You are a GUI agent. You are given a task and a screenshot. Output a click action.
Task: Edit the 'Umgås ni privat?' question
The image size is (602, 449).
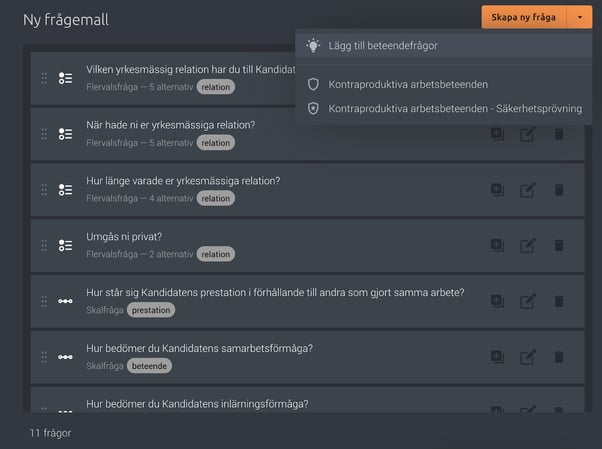click(528, 245)
